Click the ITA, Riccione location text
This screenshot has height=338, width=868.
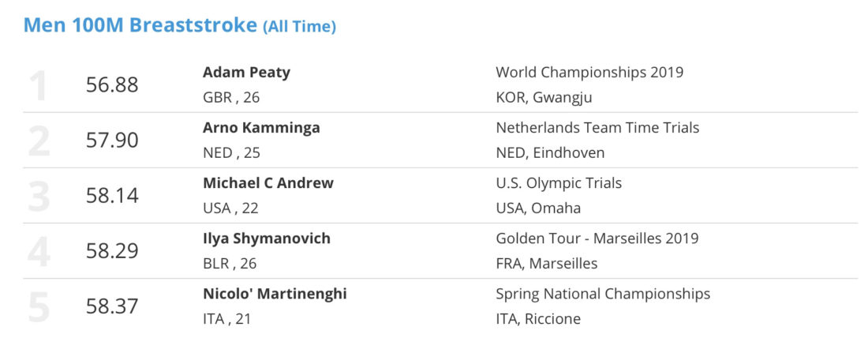click(x=539, y=320)
